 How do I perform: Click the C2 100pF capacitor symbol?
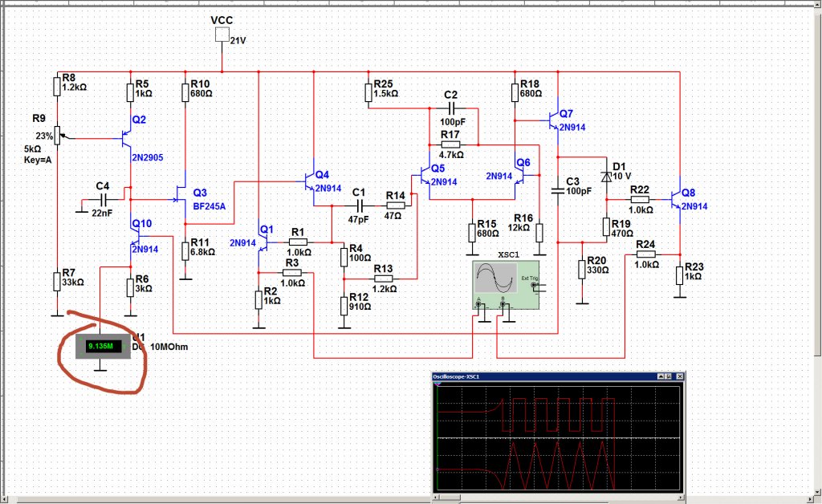(451, 108)
